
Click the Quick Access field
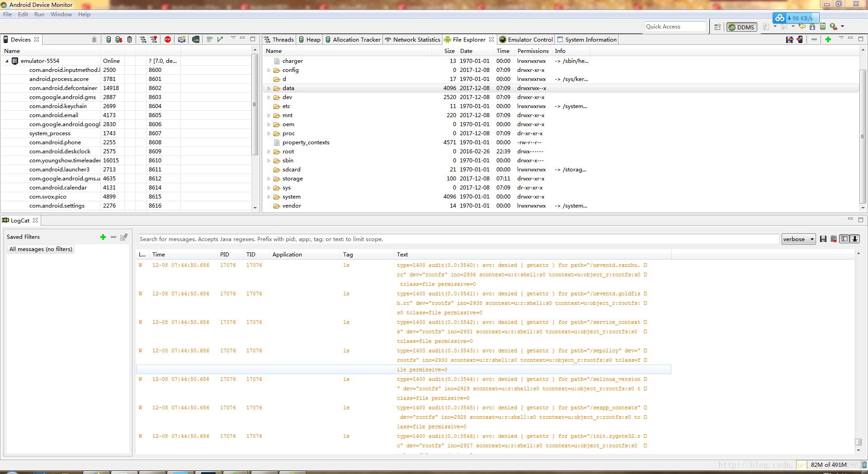(x=675, y=27)
